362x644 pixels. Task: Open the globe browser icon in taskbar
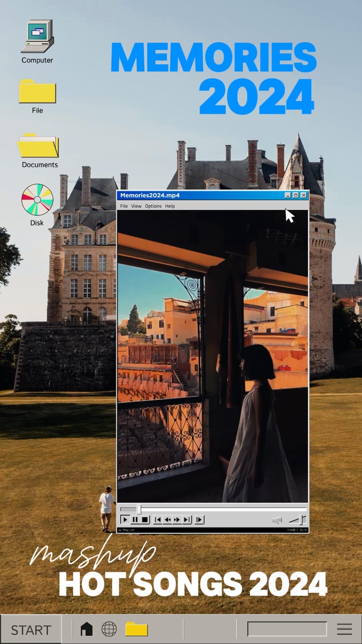pyautogui.click(x=109, y=629)
